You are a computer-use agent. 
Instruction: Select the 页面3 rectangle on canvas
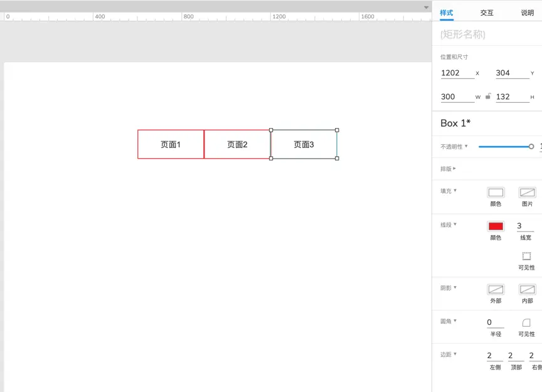pos(304,144)
